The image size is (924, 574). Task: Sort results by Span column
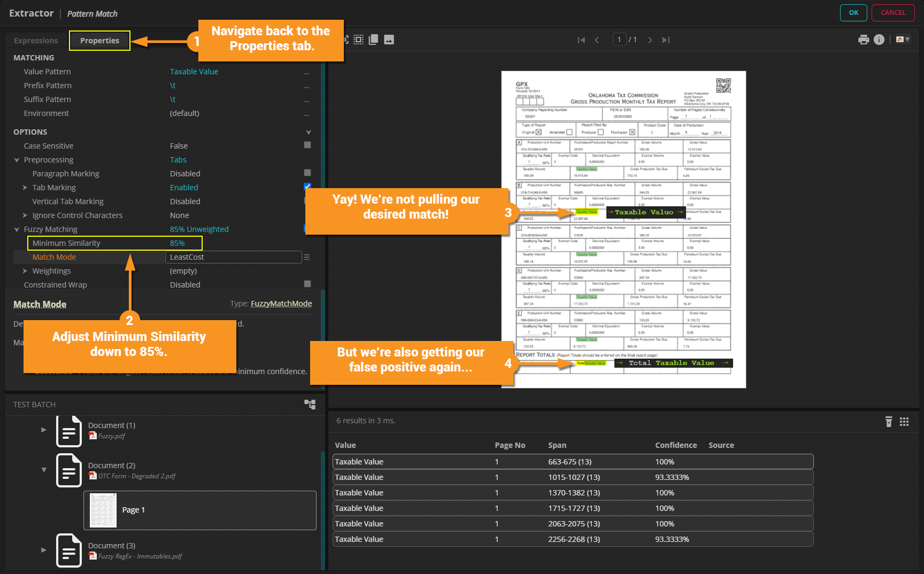pos(557,445)
